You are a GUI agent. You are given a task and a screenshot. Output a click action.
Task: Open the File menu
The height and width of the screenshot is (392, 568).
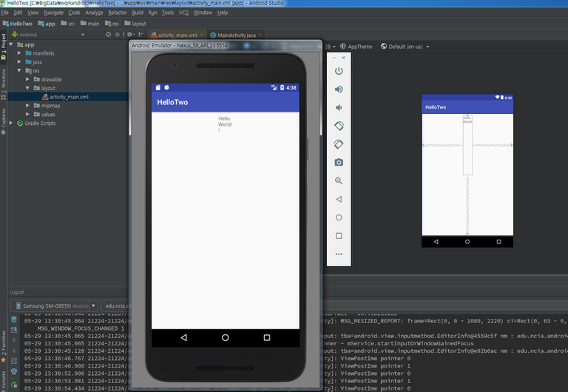[4, 13]
